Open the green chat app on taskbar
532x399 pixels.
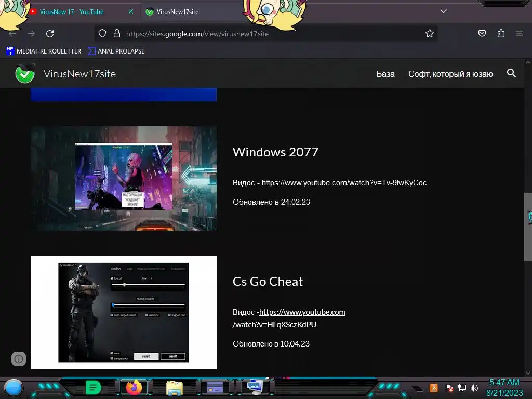(x=93, y=388)
